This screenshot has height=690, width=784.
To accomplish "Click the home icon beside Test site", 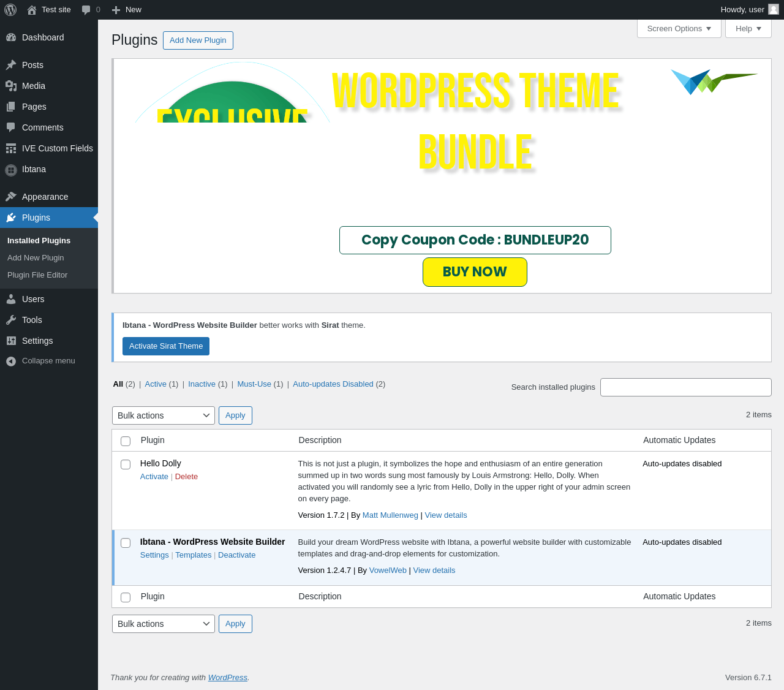I will (32, 10).
